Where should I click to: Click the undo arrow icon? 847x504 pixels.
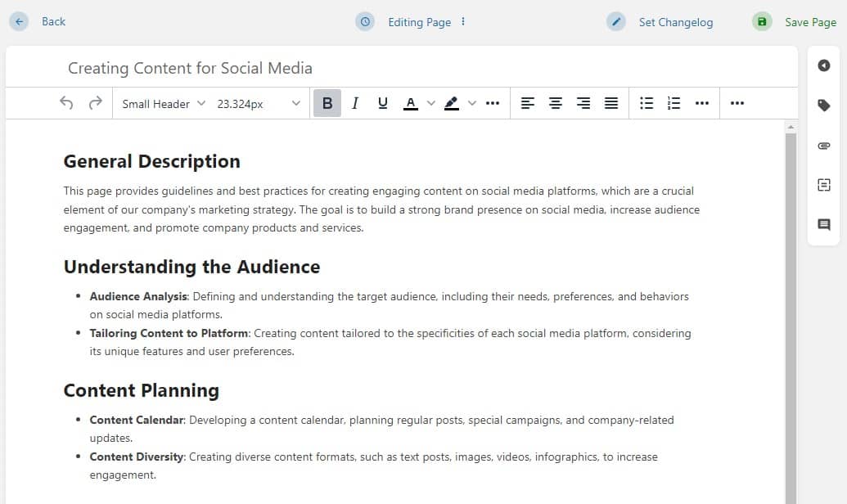point(67,103)
